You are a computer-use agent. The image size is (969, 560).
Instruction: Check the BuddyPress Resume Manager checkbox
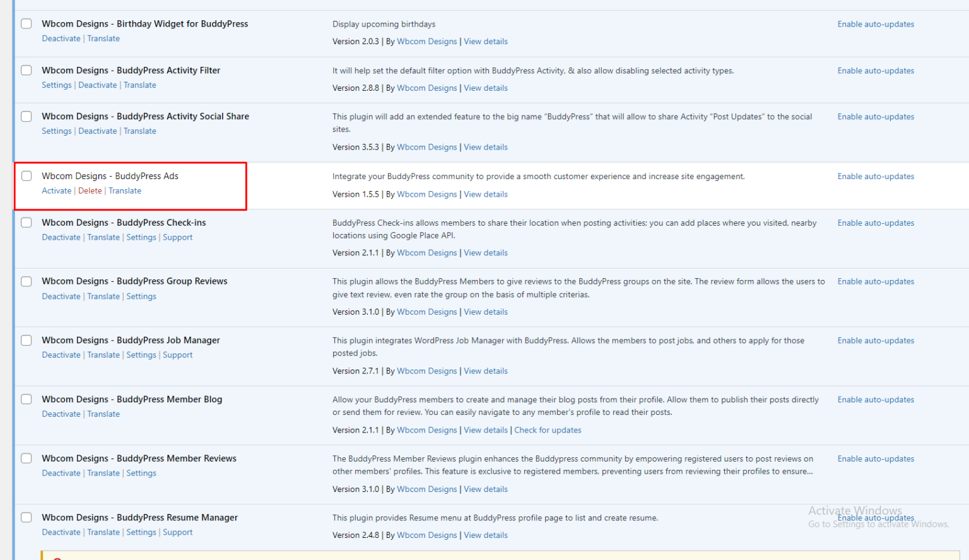click(26, 517)
